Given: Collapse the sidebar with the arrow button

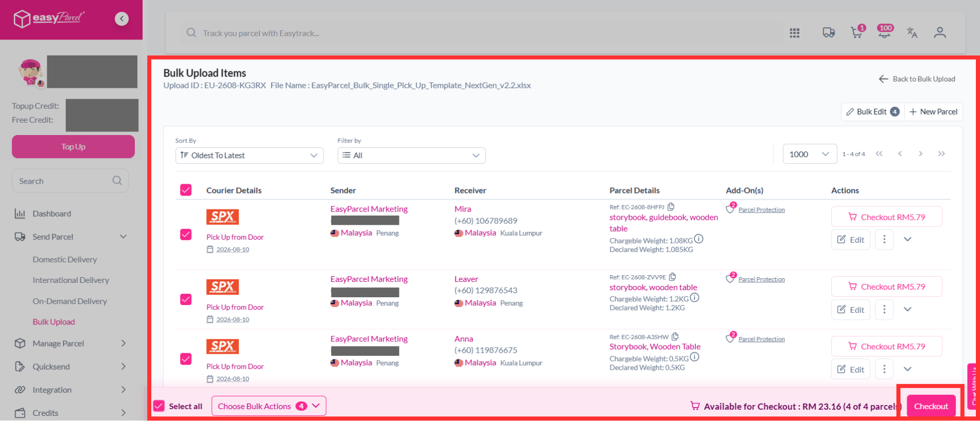Looking at the screenshot, I should pos(122,19).
